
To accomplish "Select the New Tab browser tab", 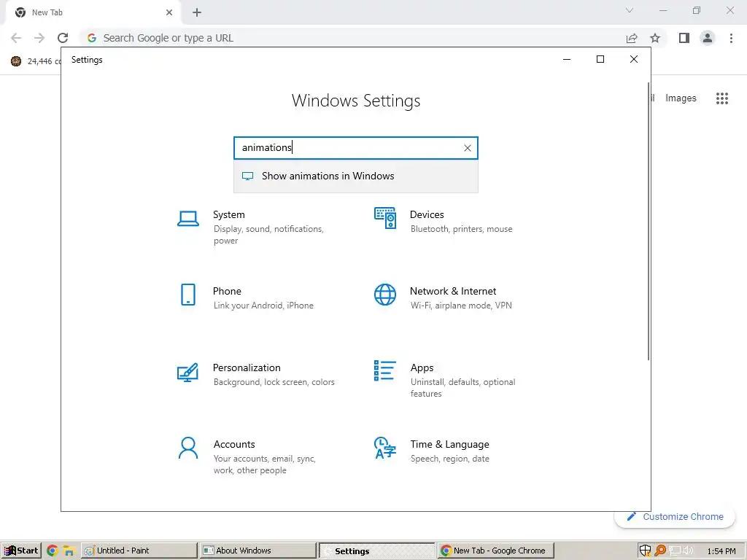I will click(x=93, y=12).
